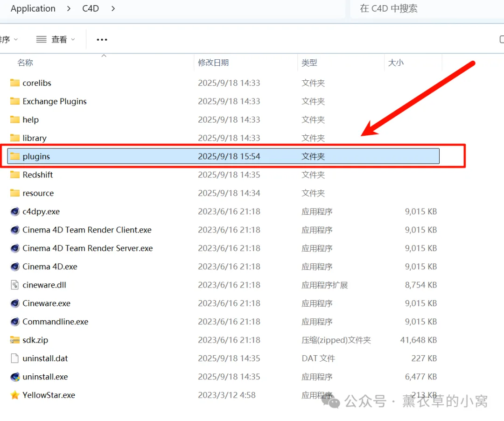
Task: Select the corelibs folder name
Action: pyautogui.click(x=37, y=83)
